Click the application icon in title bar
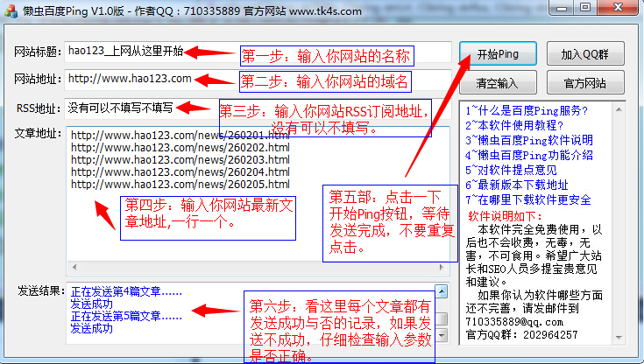This screenshot has width=644, height=364. pyautogui.click(x=11, y=11)
